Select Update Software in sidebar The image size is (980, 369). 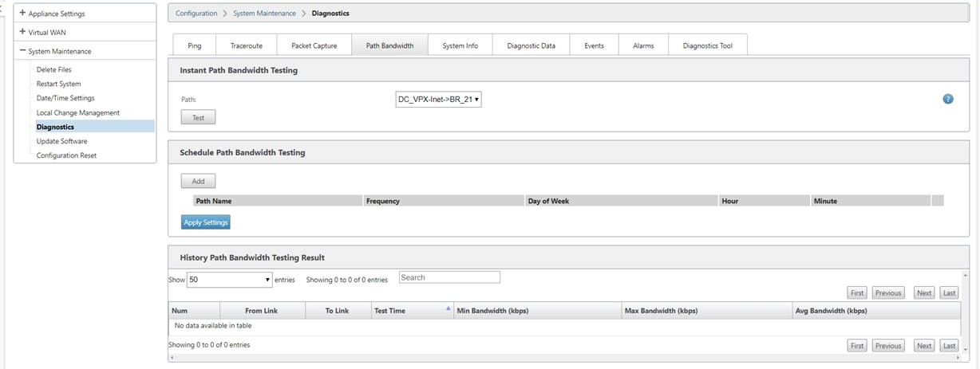tap(61, 141)
